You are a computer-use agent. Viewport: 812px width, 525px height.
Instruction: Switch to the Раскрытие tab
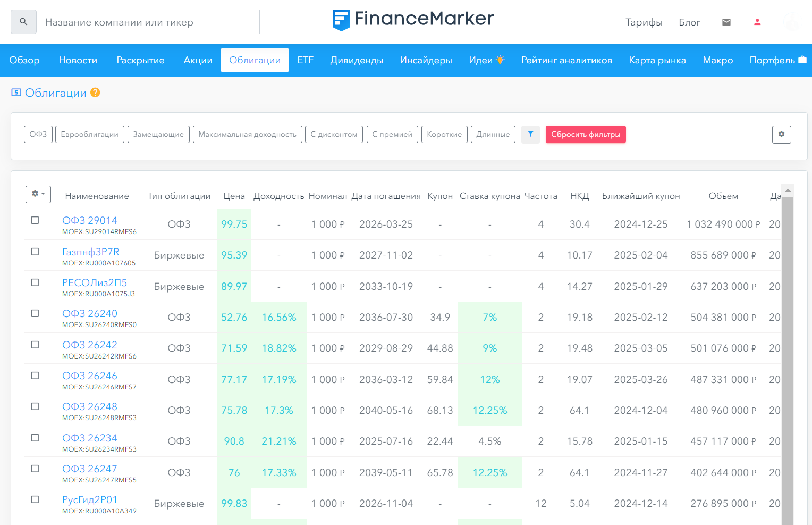click(x=140, y=60)
